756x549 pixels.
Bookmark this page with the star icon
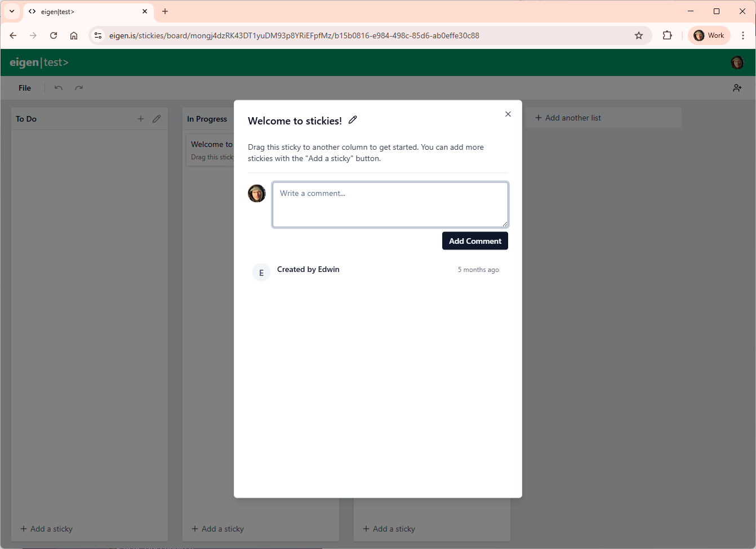(639, 35)
